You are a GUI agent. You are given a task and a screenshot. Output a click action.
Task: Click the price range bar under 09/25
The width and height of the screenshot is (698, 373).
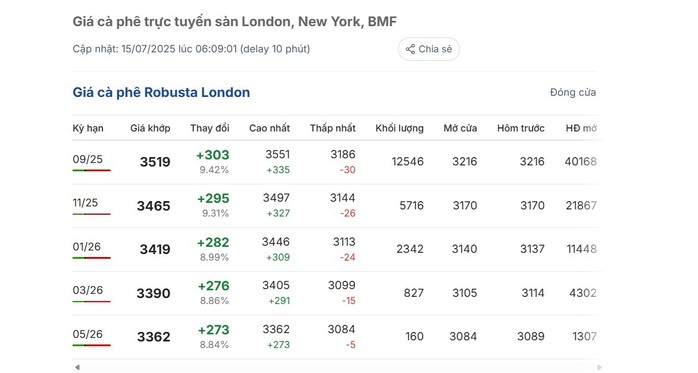coord(91,170)
